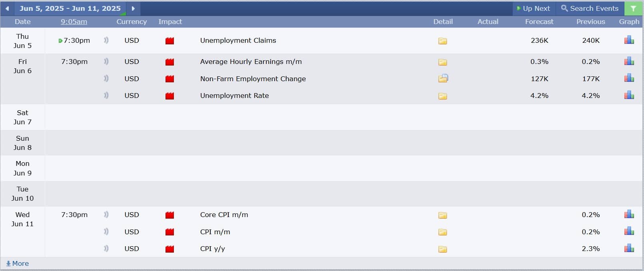Load more events with More link
This screenshot has height=271, width=644.
pyautogui.click(x=18, y=263)
